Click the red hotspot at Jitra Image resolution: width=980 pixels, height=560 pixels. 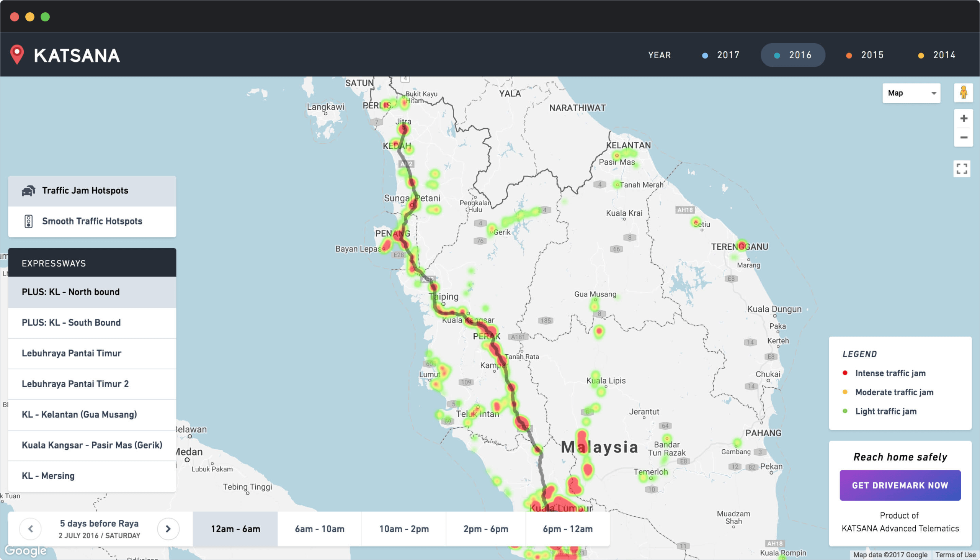point(403,129)
